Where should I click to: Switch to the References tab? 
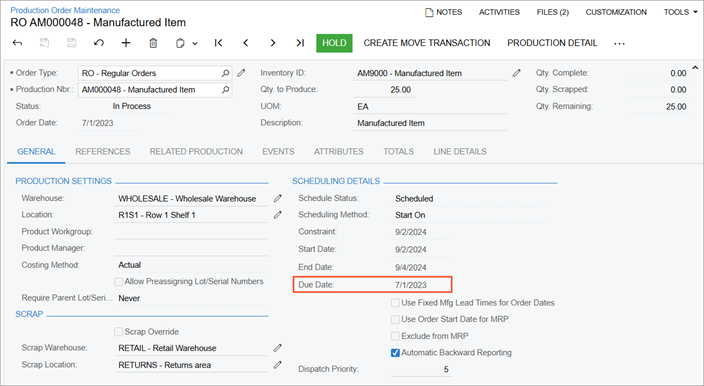(x=103, y=152)
